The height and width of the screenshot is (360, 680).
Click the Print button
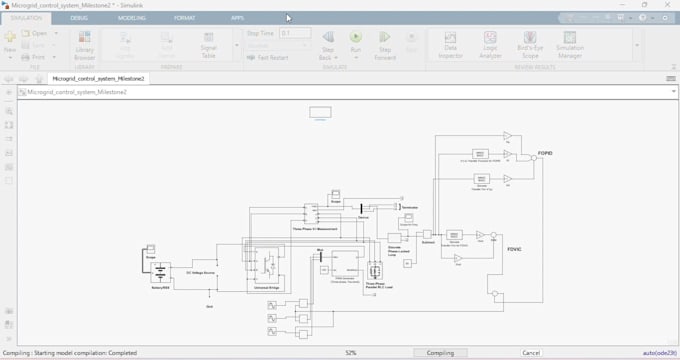point(33,57)
